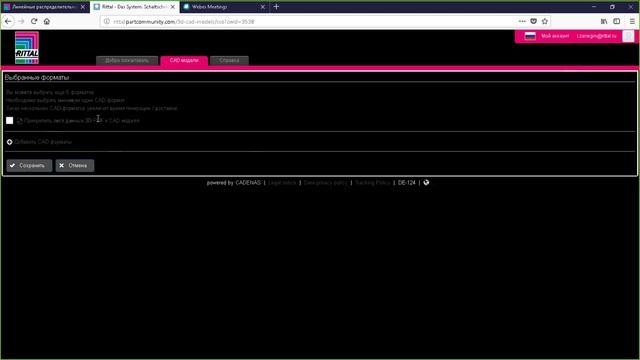
Task: Show the browser sidebars
Action: tap(616, 21)
